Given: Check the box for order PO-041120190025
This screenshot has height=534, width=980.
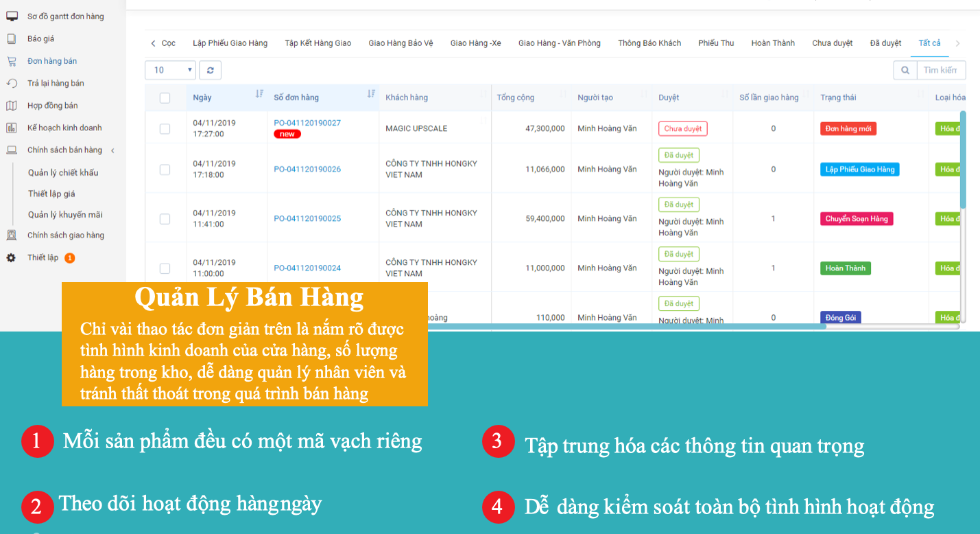Looking at the screenshot, I should tap(165, 219).
